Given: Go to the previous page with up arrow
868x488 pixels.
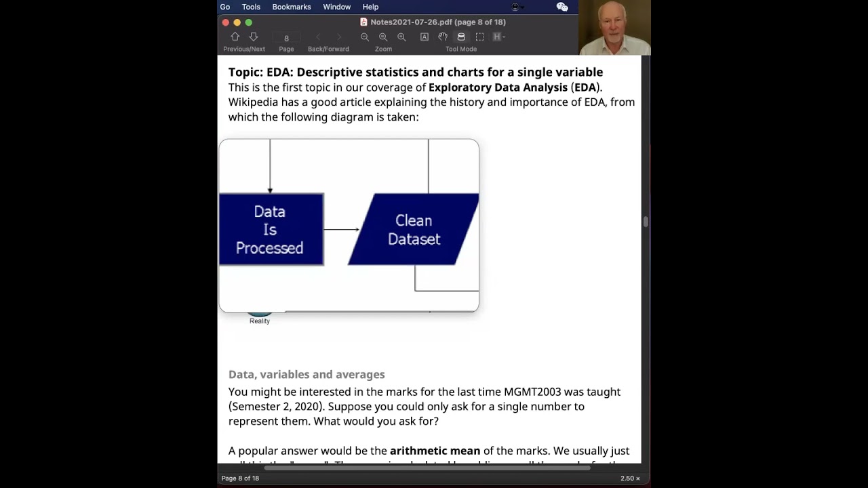Looking at the screenshot, I should 235,37.
